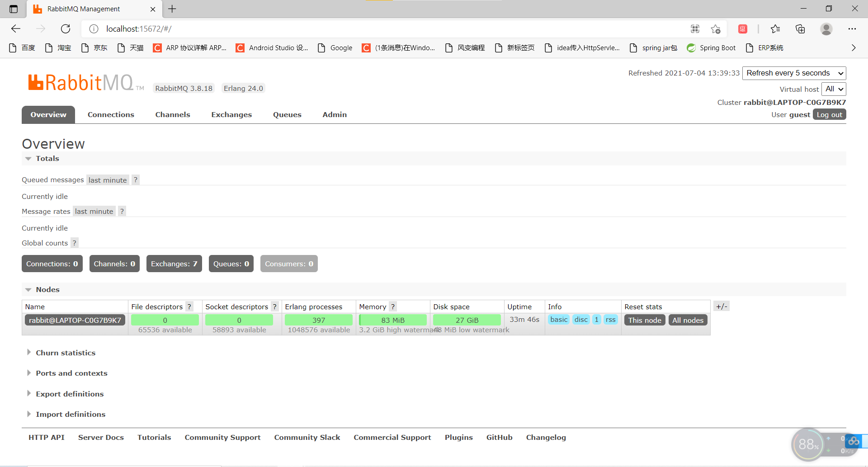
Task: Open help for Global counts
Action: coord(74,243)
